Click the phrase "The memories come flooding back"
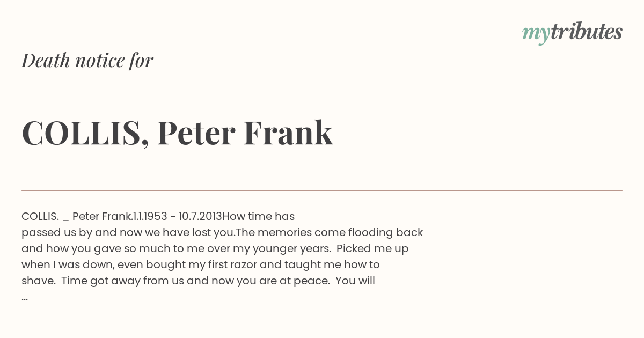 [x=330, y=232]
